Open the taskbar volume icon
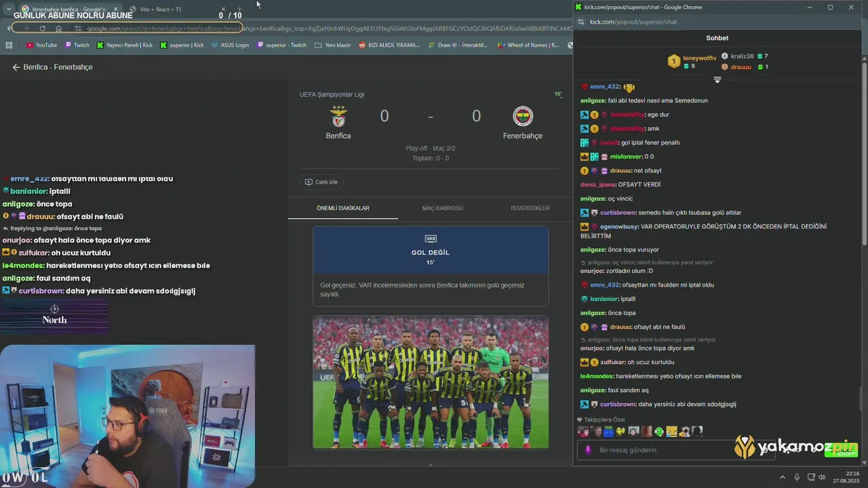Screen dimensions: 868x488 click(822, 477)
